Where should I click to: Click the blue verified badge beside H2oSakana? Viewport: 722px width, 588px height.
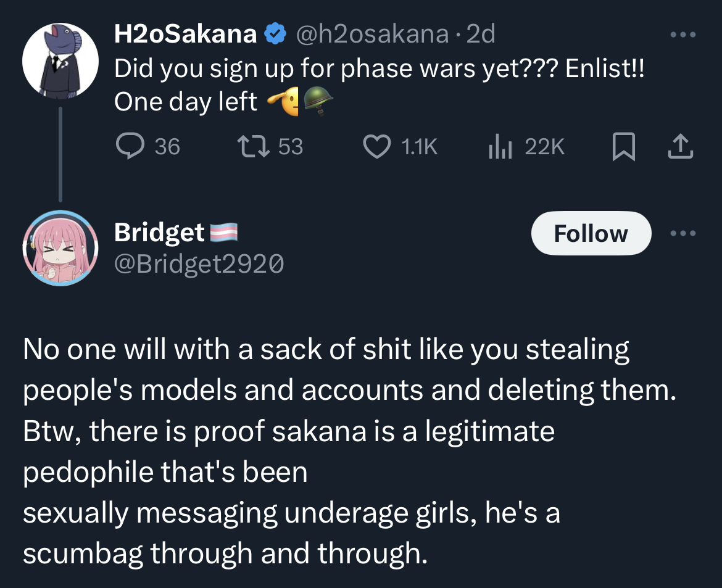coord(274,35)
